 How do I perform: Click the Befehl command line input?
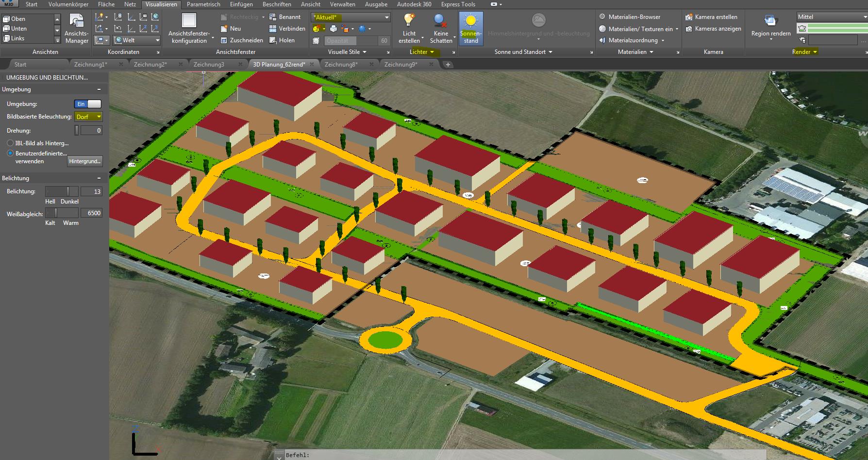tap(524, 455)
